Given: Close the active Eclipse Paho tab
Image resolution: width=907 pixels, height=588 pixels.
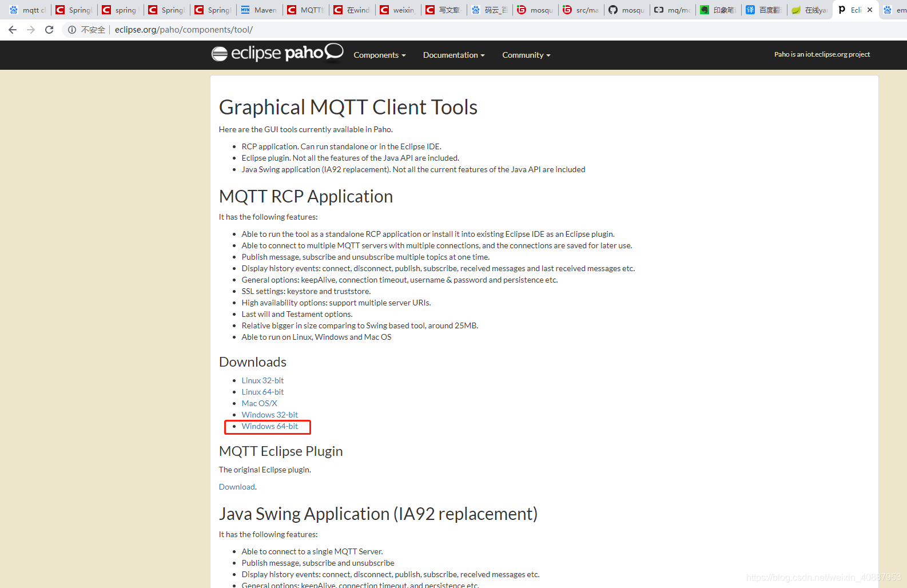Looking at the screenshot, I should (870, 10).
